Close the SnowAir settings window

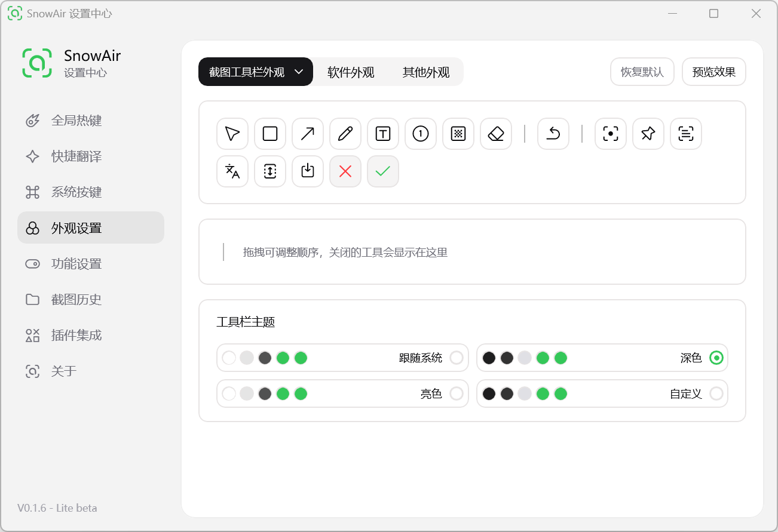pos(756,14)
